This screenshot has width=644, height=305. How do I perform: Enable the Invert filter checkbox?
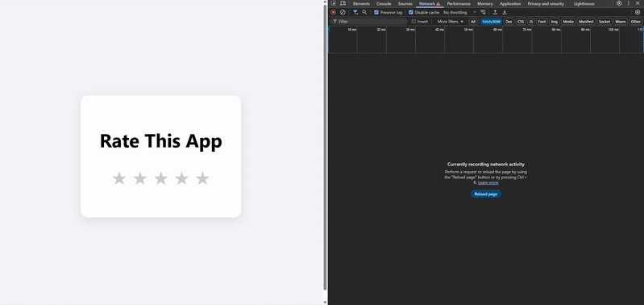(413, 21)
